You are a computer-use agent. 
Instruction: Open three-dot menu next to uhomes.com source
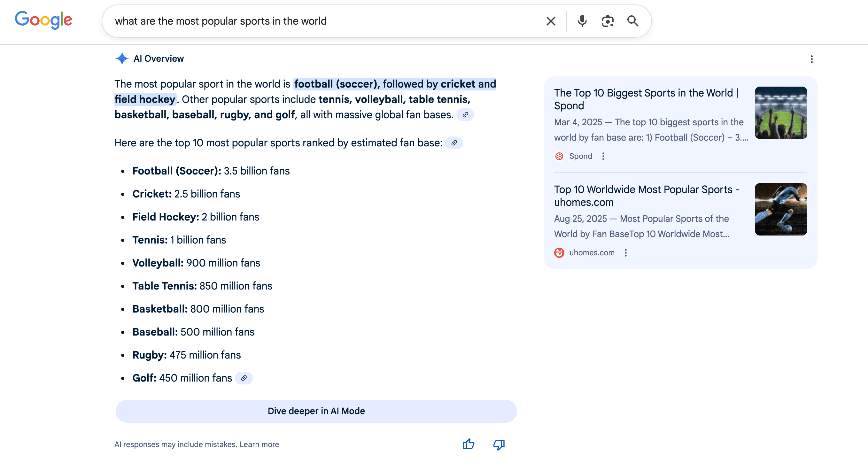pyautogui.click(x=625, y=253)
